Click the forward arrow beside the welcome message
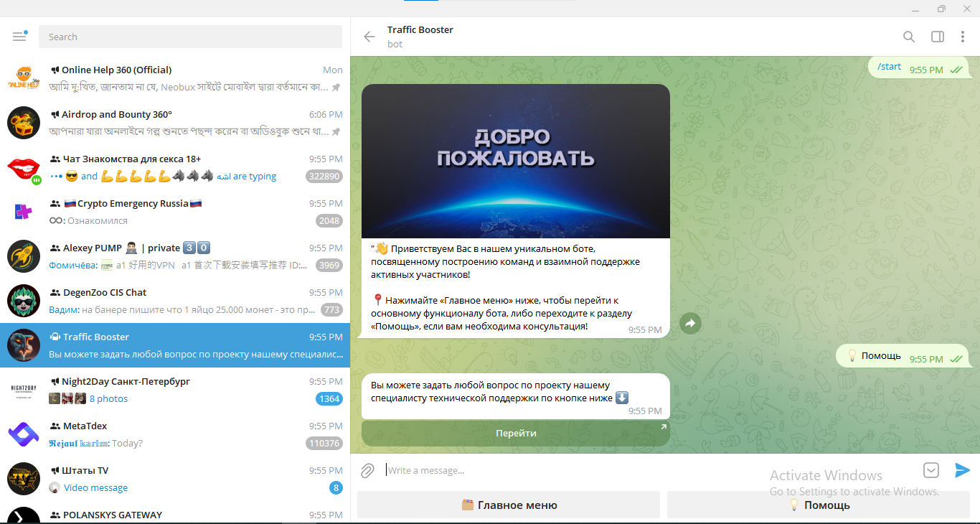This screenshot has width=980, height=524. click(x=690, y=324)
